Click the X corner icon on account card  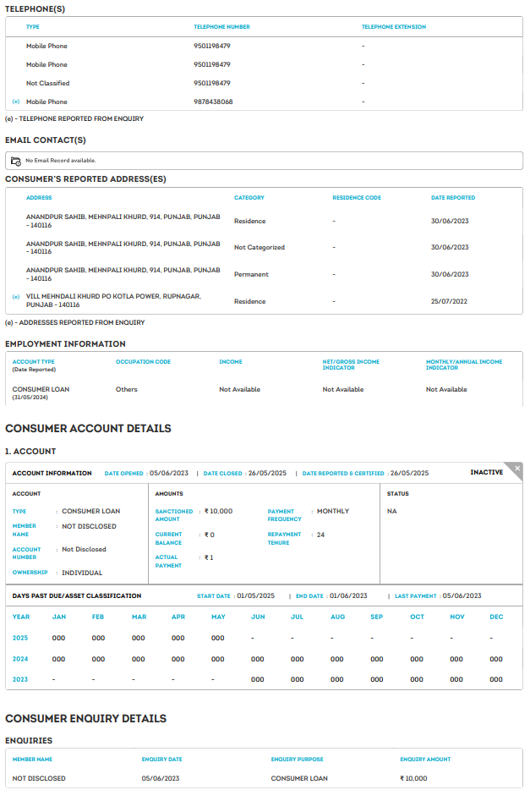tap(517, 468)
